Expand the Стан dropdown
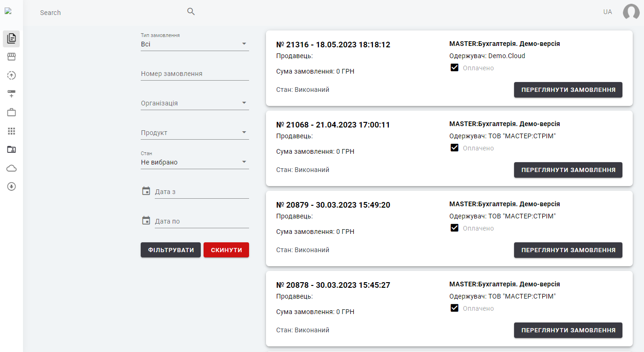Viewport: 644px width, 352px height. (x=195, y=162)
